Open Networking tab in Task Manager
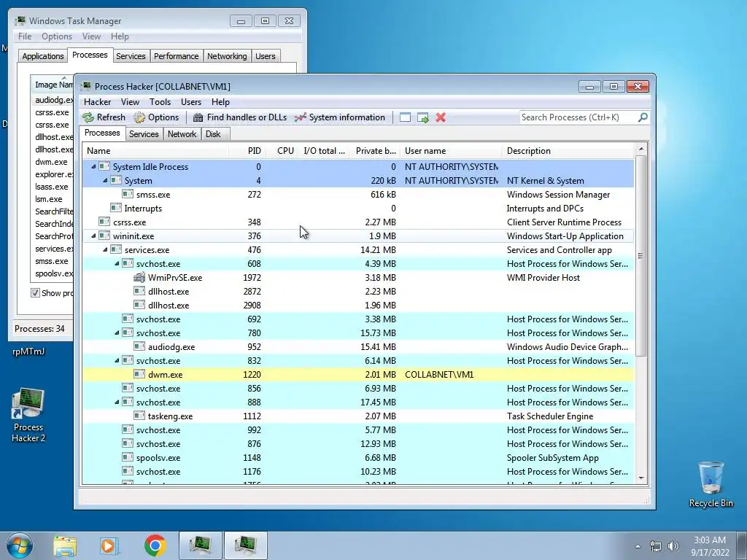 pos(227,56)
